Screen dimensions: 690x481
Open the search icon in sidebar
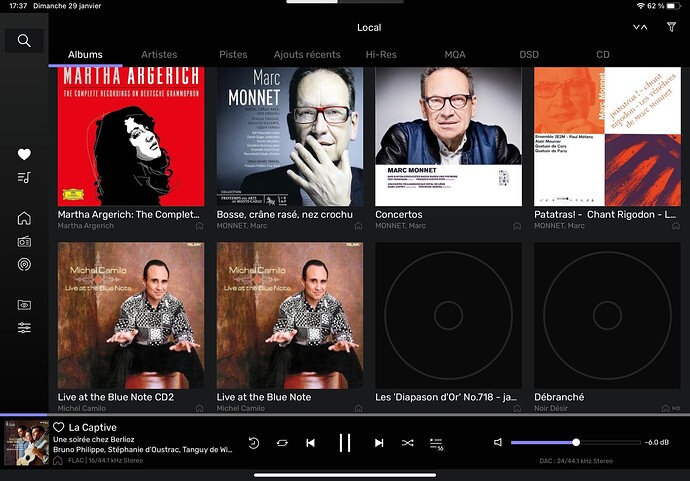coord(24,40)
